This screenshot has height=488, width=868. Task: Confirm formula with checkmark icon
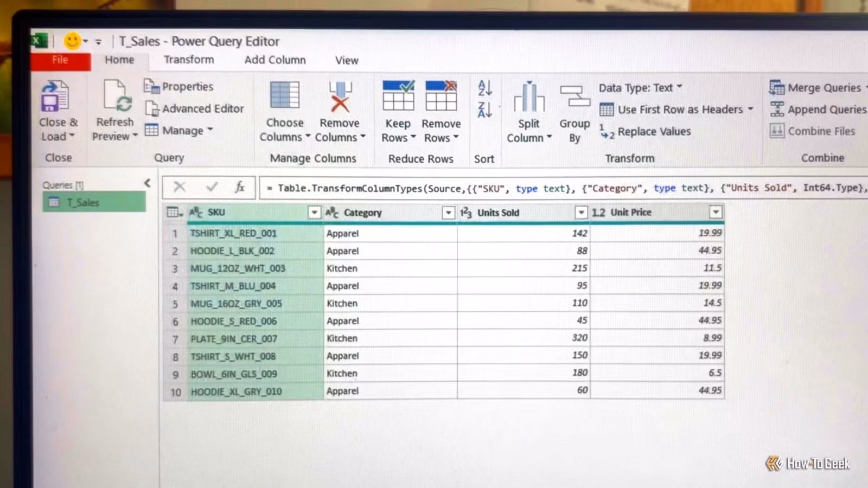point(212,187)
